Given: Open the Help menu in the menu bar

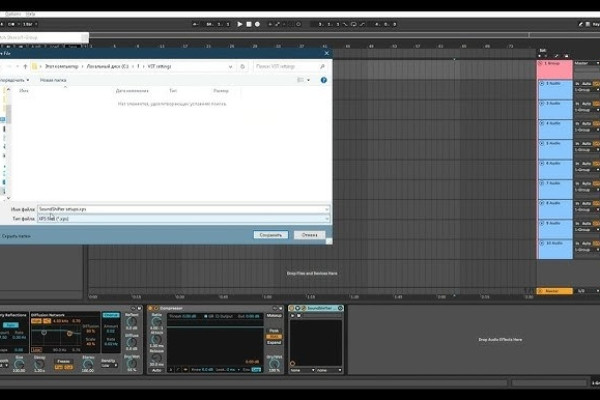Looking at the screenshot, I should click(x=31, y=14).
